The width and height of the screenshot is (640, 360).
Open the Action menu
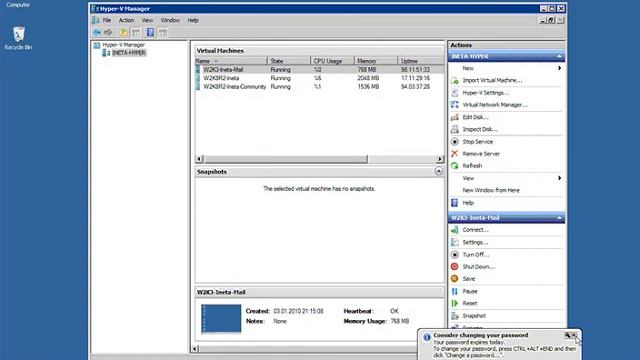(x=126, y=20)
